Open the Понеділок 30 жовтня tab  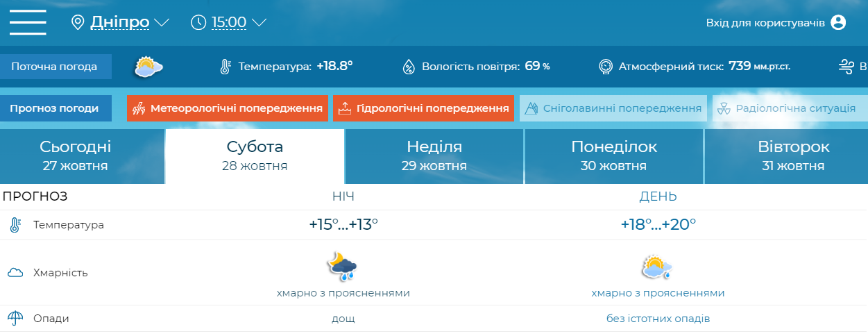coord(614,156)
